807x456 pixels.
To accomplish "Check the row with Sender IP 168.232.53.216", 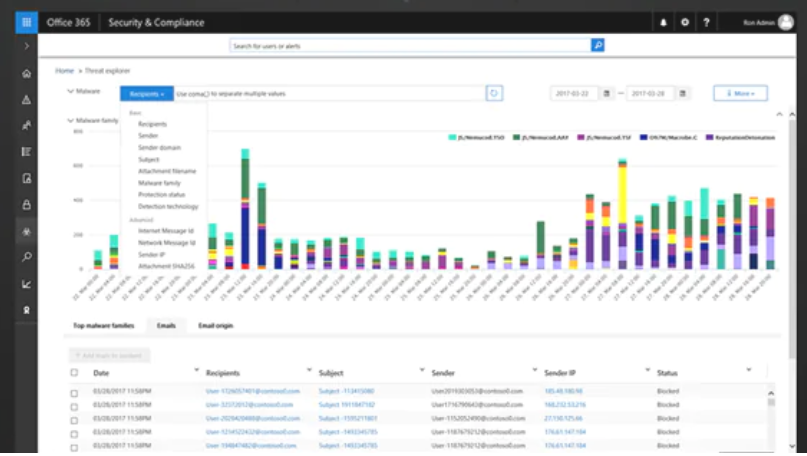I will pos(74,407).
